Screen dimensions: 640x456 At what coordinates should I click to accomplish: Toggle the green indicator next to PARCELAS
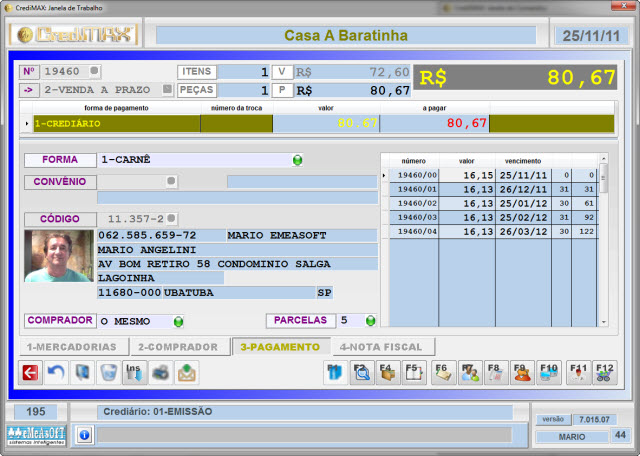pyautogui.click(x=370, y=321)
